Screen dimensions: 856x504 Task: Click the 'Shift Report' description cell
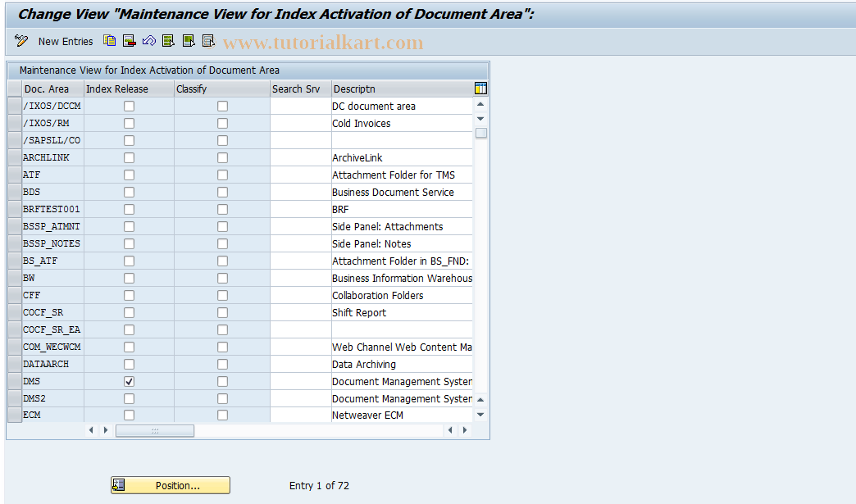[402, 312]
